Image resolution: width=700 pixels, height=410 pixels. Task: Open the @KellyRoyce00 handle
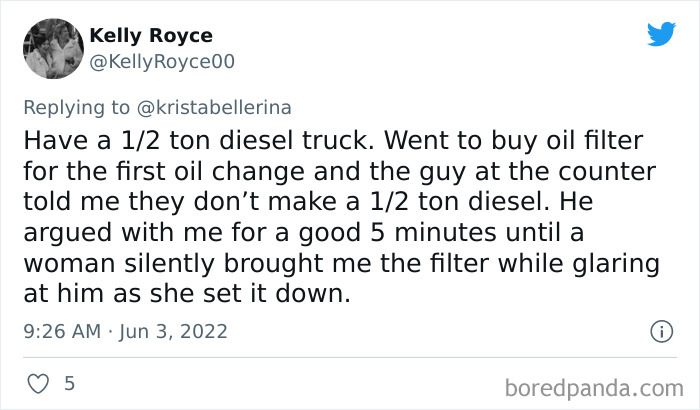coord(162,62)
